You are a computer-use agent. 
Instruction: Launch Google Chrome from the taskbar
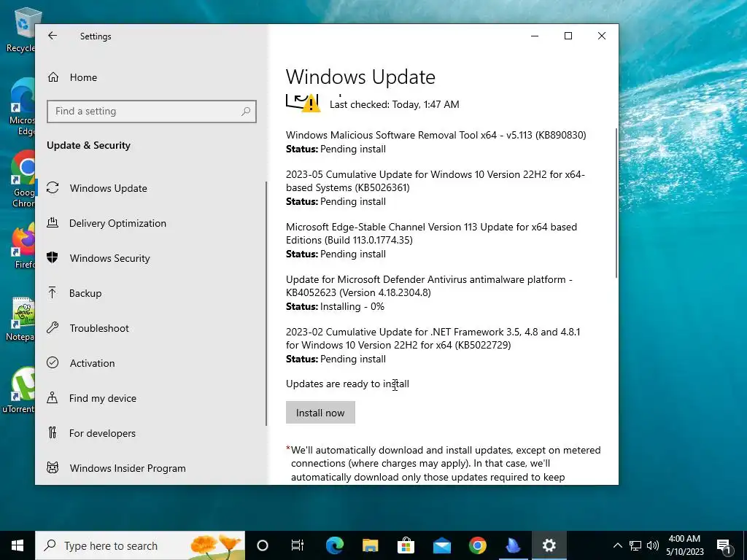pos(477,545)
